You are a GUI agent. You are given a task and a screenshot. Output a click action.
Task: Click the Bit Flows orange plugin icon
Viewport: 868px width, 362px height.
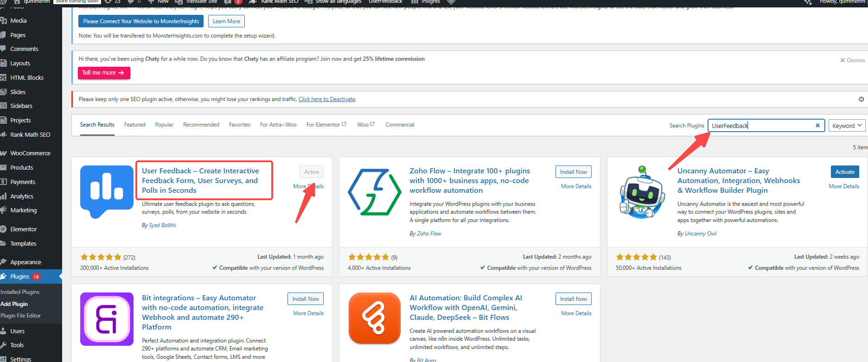coord(374,319)
